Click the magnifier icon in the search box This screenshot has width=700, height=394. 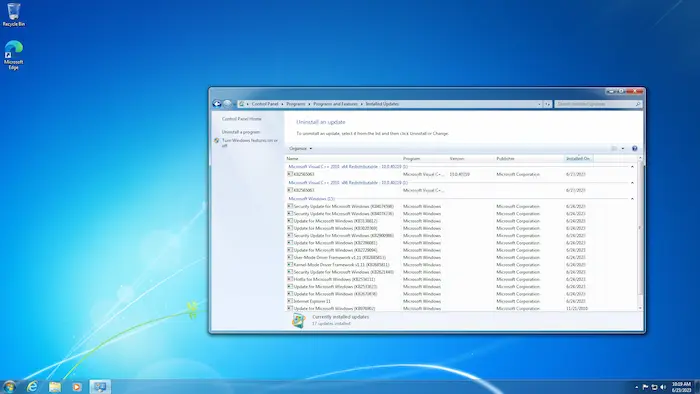[638, 104]
